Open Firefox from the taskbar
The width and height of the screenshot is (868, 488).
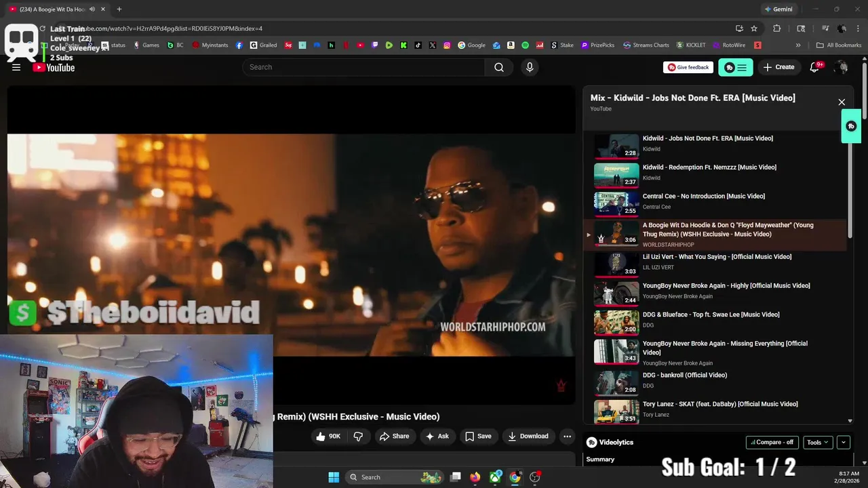(x=475, y=477)
